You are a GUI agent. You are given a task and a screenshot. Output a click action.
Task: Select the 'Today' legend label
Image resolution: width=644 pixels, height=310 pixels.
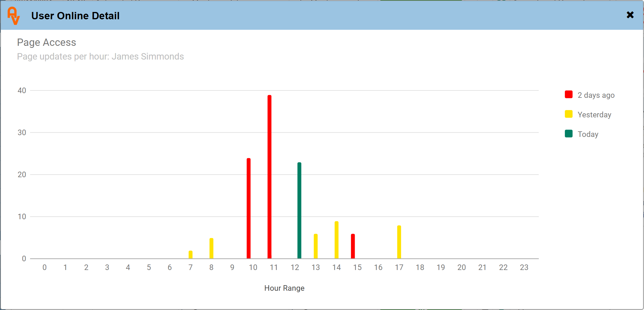588,134
